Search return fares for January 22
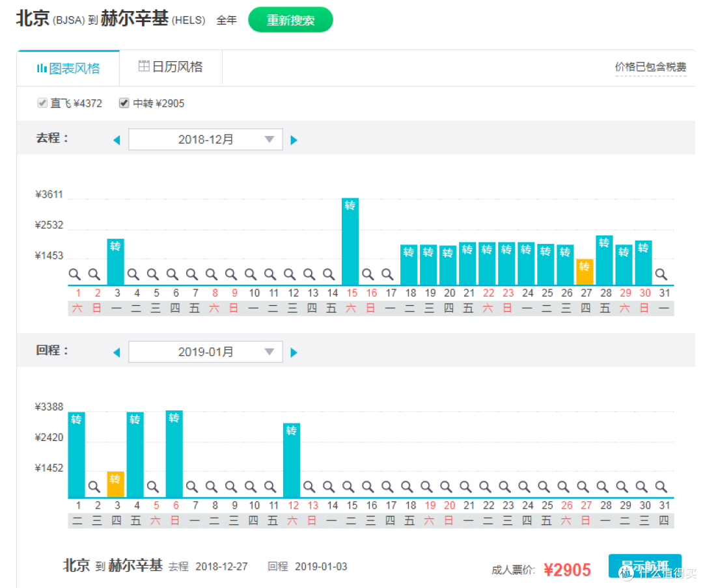Viewport: 703px width, 588px height. coord(485,487)
